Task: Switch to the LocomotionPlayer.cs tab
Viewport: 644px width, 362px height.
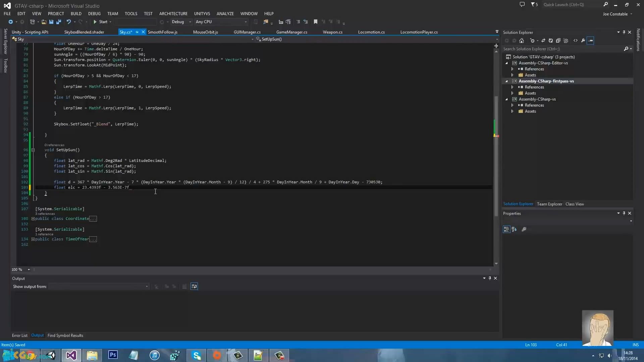Action: click(419, 32)
